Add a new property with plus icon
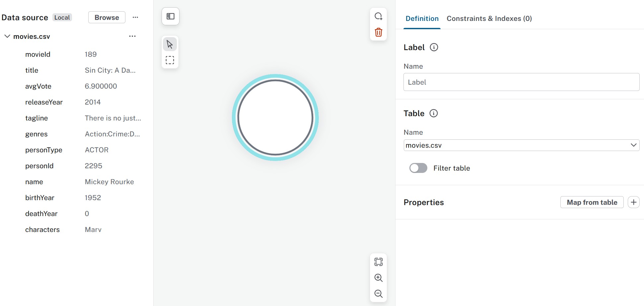The height and width of the screenshot is (306, 644). coord(634,202)
